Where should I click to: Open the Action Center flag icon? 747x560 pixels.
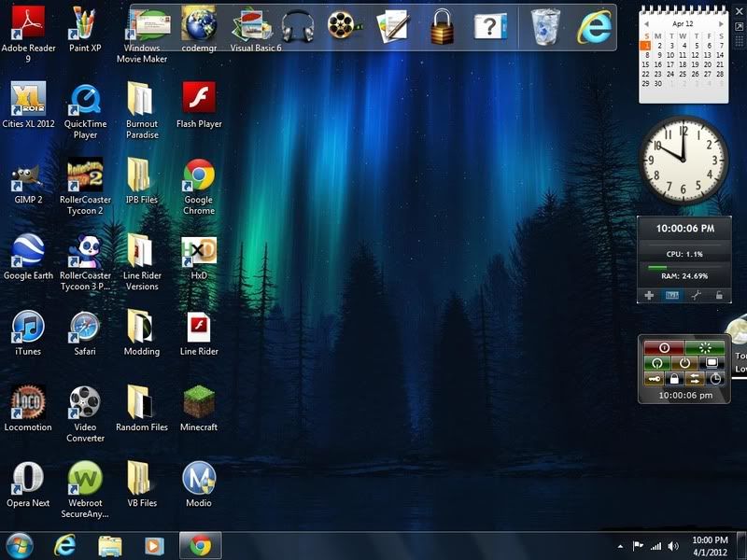point(638,546)
